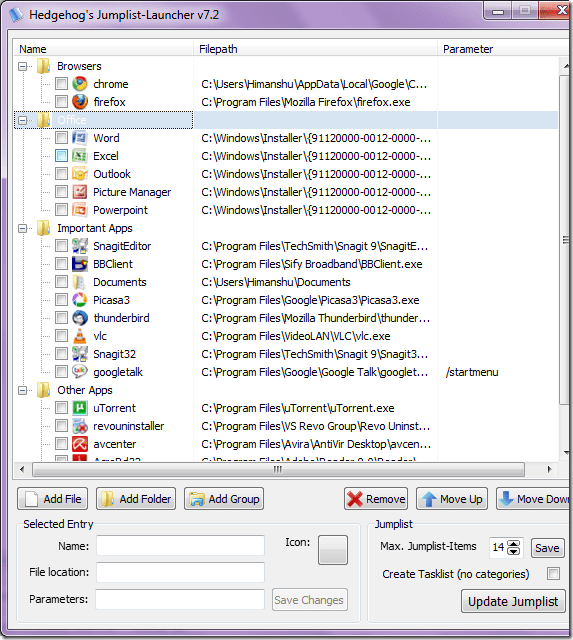This screenshot has height=640, width=573.
Task: Click the Max. Jumplist-Items number field
Action: (x=499, y=547)
